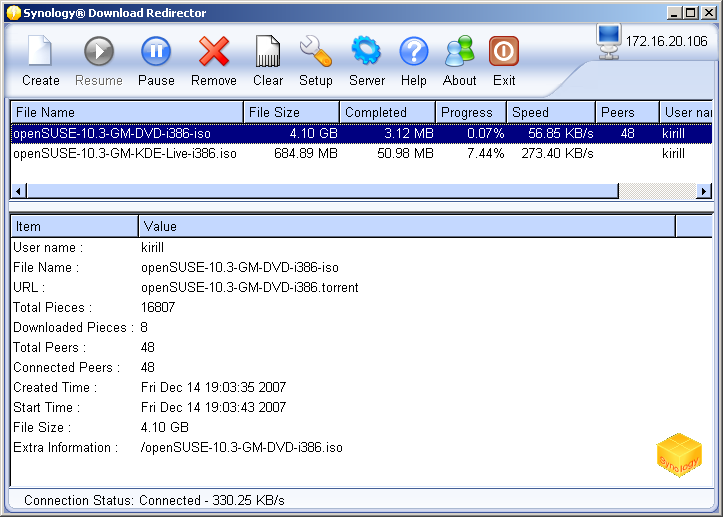Sort by File Size column header

291,113
